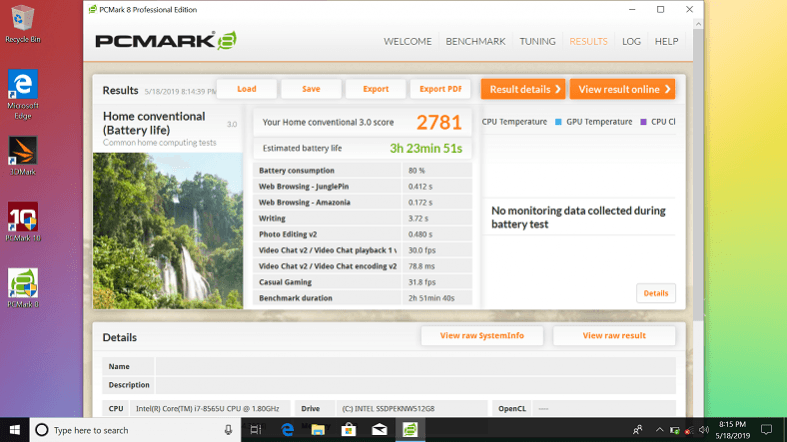Open Result details
This screenshot has height=442, width=787.
(x=523, y=89)
